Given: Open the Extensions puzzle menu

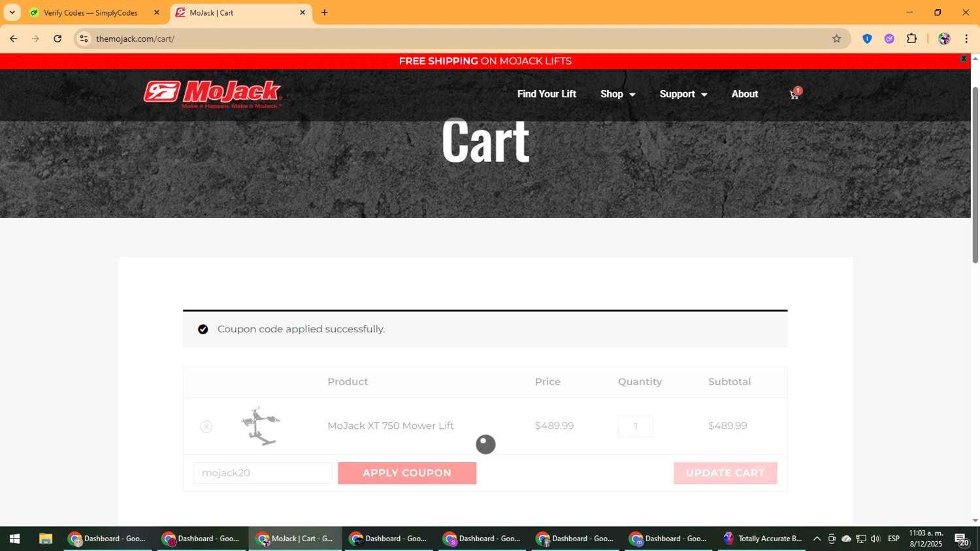Looking at the screenshot, I should (912, 39).
